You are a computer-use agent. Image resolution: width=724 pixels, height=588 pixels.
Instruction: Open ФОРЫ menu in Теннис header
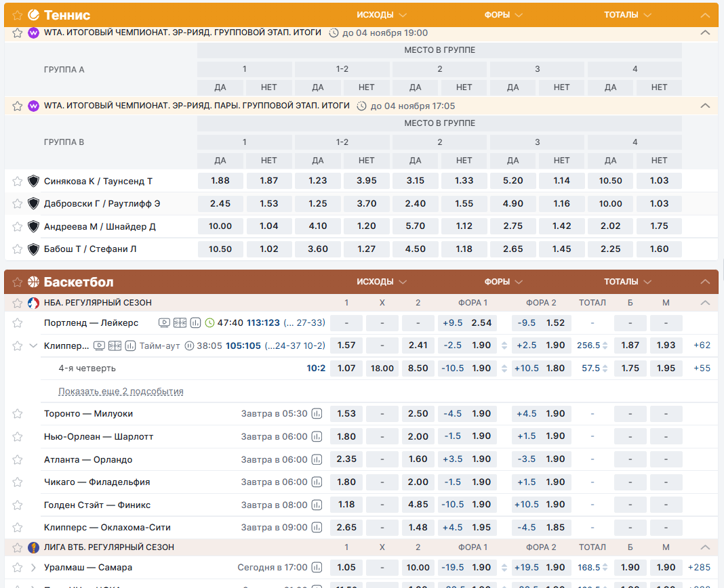(503, 15)
